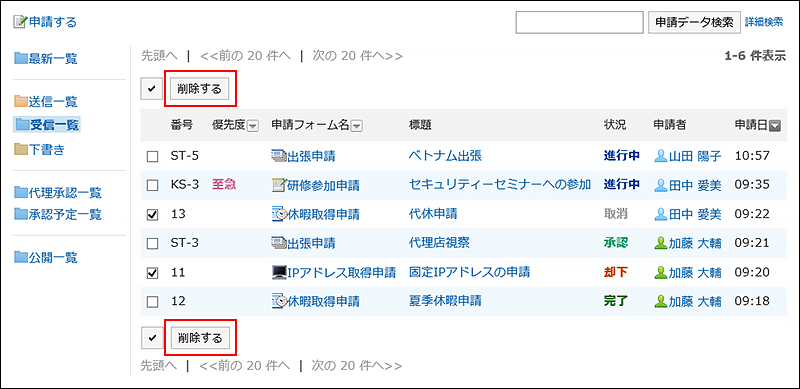The image size is (800, 389).
Task: Click the top 削除する button
Action: tap(199, 89)
